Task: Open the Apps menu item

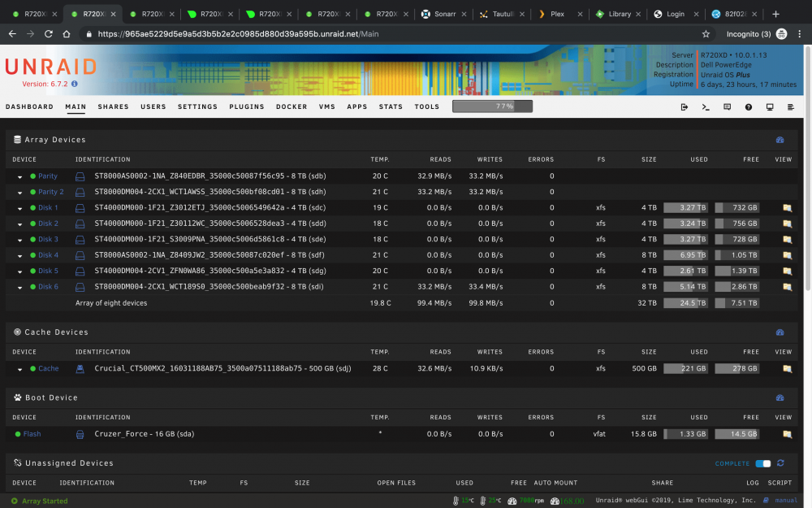Action: pos(356,106)
